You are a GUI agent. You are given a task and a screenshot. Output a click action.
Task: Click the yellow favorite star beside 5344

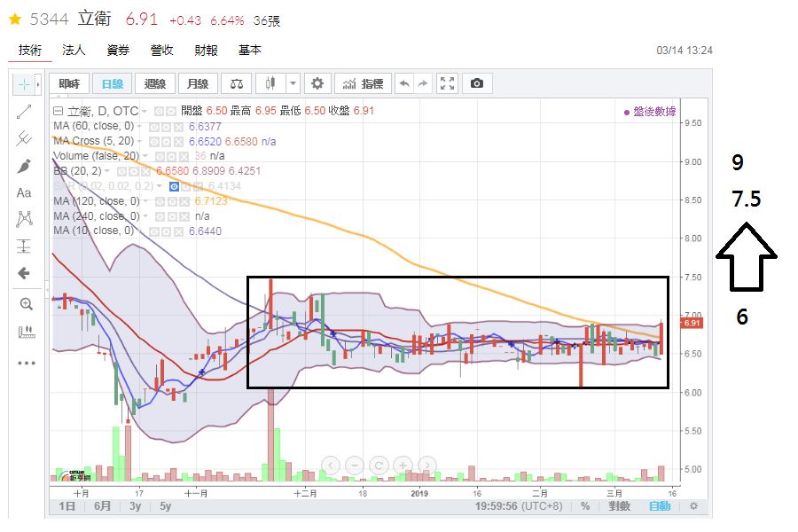[x=15, y=20]
